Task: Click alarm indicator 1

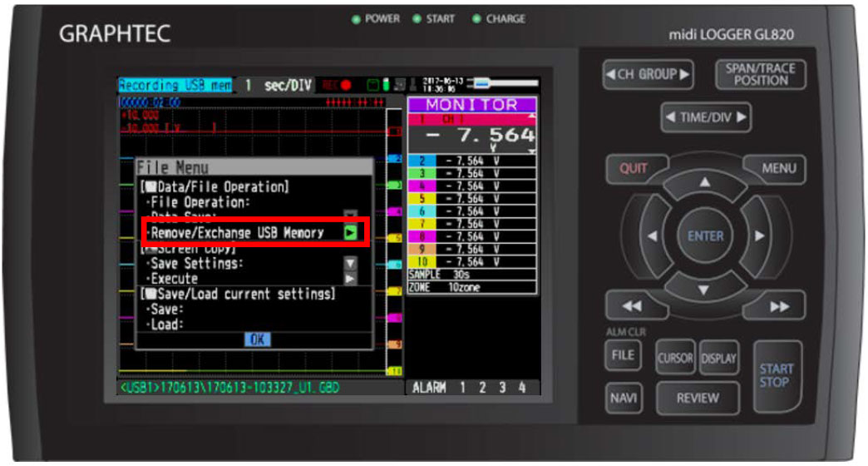Action: point(463,388)
